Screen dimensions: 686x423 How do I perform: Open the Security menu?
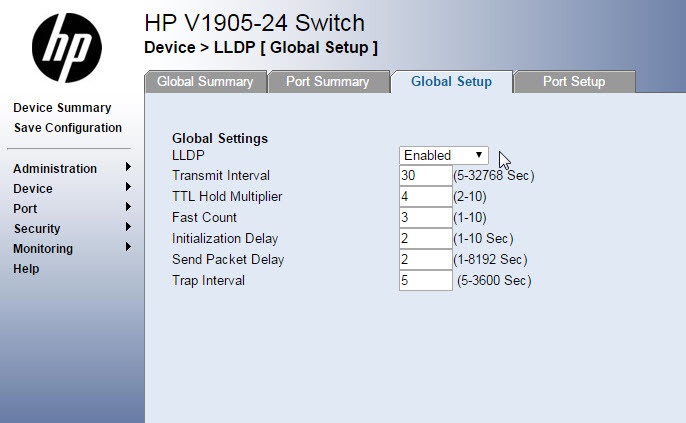[x=37, y=228]
